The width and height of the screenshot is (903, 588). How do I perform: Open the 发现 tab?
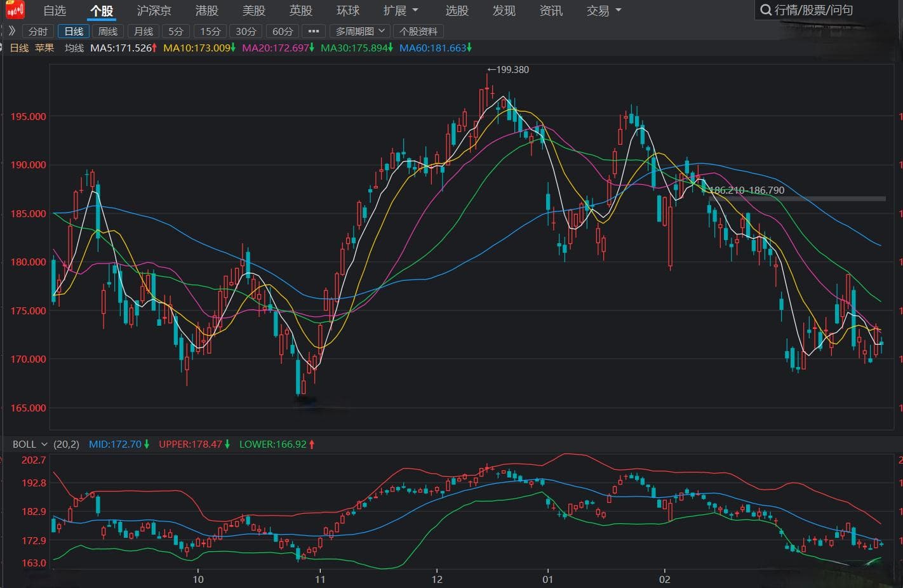point(504,11)
